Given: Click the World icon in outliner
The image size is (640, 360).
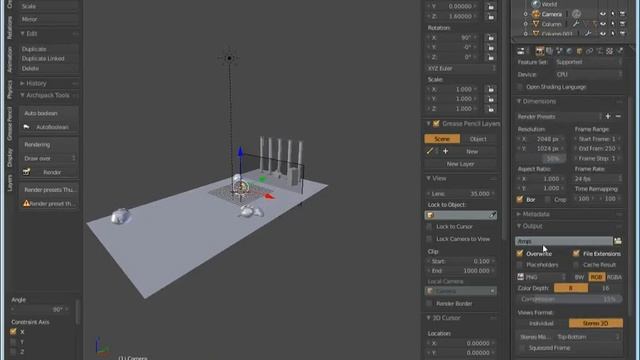Looking at the screenshot, I should click(x=536, y=4).
